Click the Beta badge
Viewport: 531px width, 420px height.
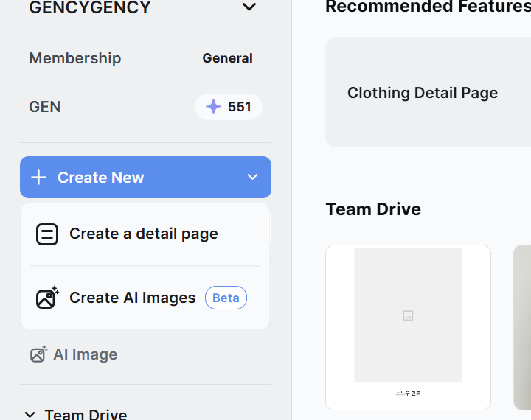(226, 298)
